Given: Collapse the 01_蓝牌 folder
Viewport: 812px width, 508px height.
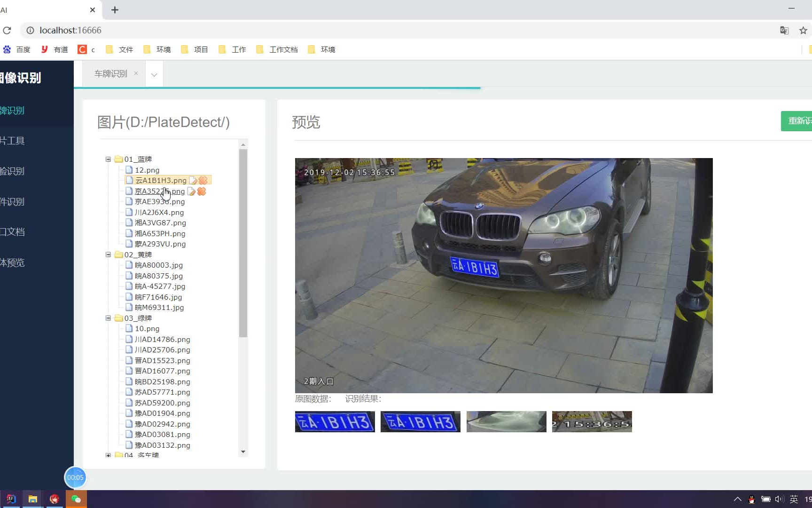Looking at the screenshot, I should click(x=108, y=159).
